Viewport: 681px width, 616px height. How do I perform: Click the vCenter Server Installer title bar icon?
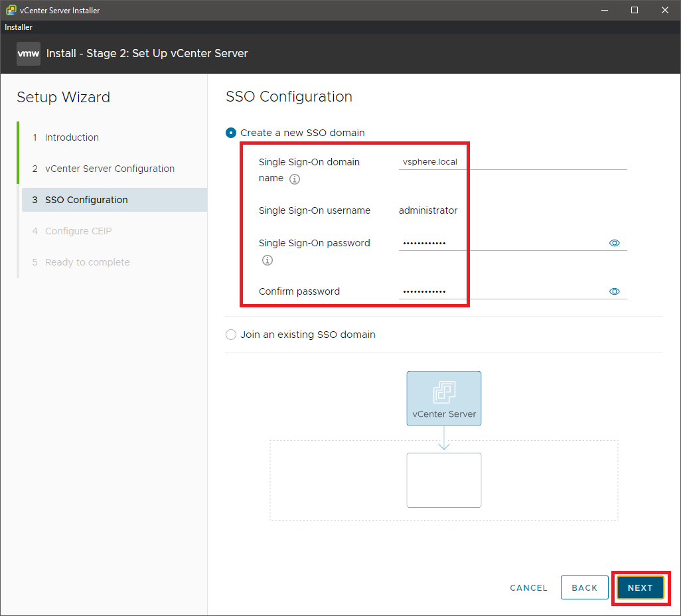click(x=11, y=10)
